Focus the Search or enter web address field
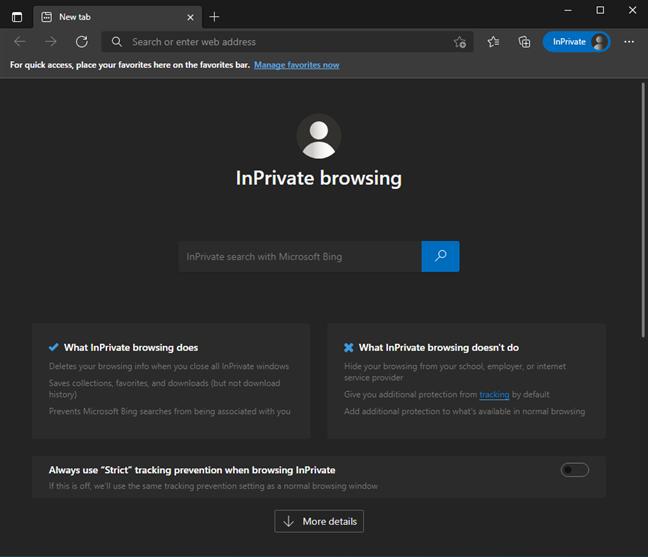 (x=287, y=42)
